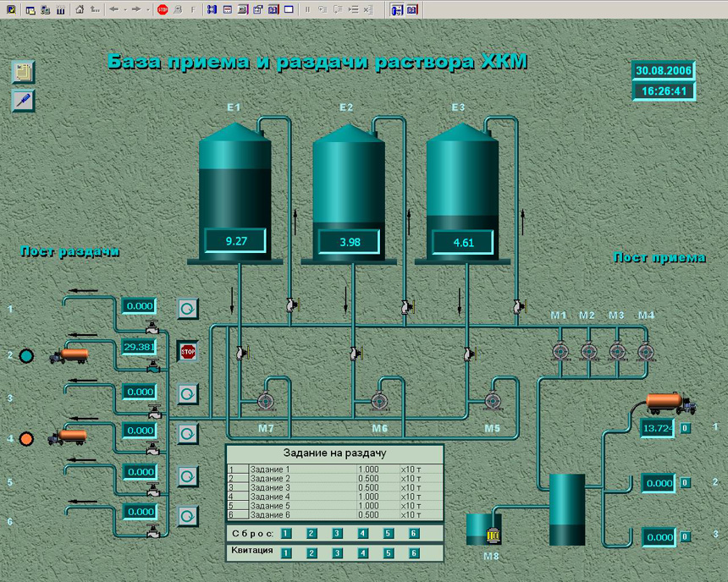Image resolution: width=728 pixels, height=582 pixels.
Task: Click the small 0 box at receiving post 1
Action: [685, 428]
